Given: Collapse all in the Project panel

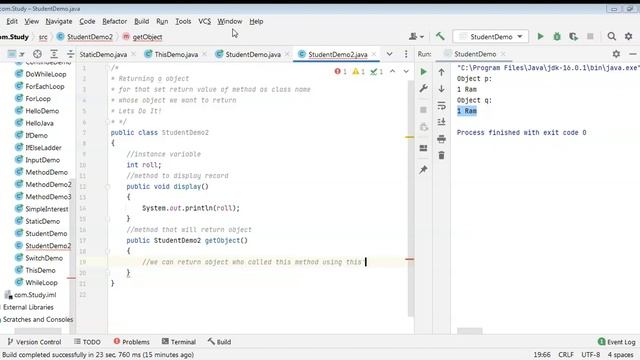Looking at the screenshot, I should click(70, 54).
